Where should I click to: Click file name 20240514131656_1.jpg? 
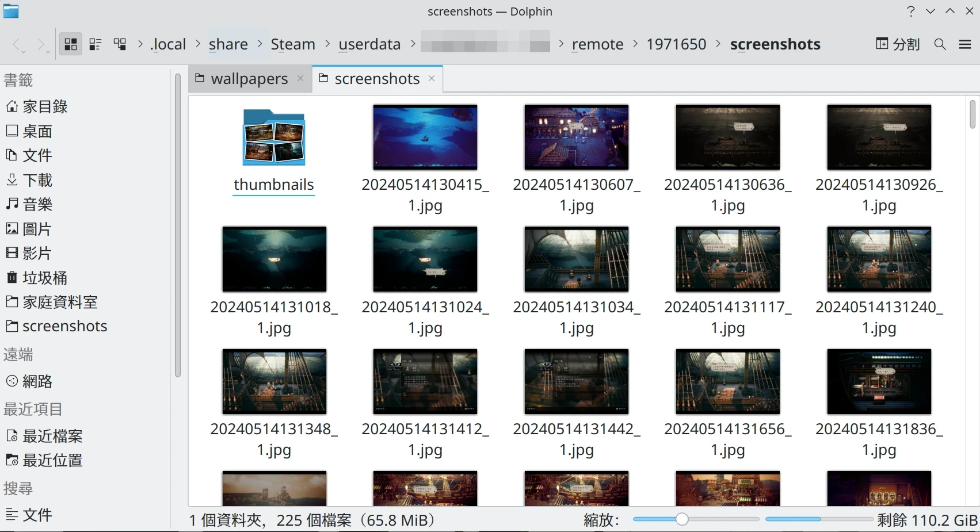(728, 439)
